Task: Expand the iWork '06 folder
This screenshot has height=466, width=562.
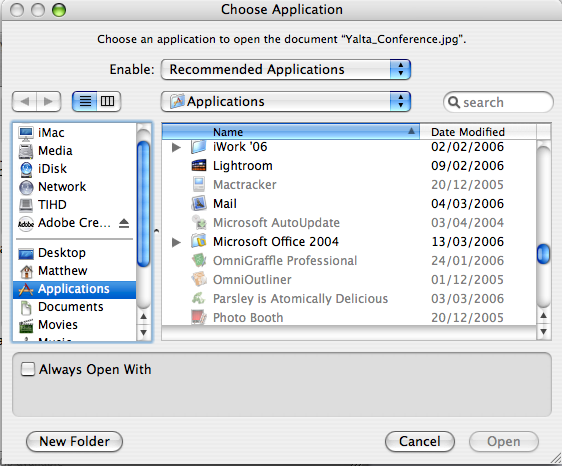Action: 176,147
